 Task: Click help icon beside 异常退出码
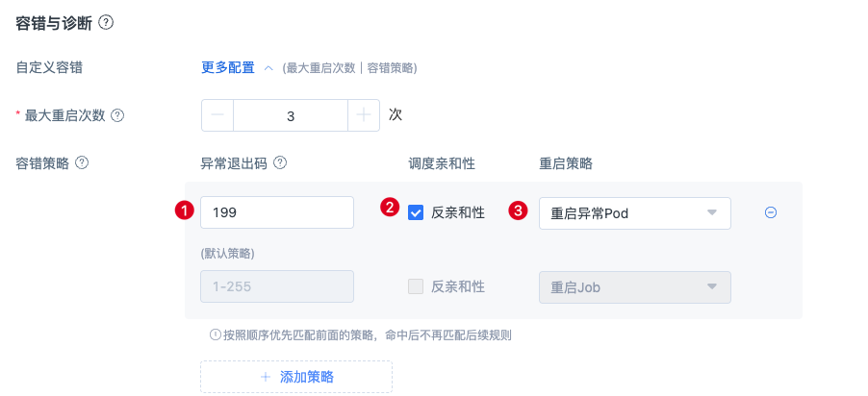280,163
